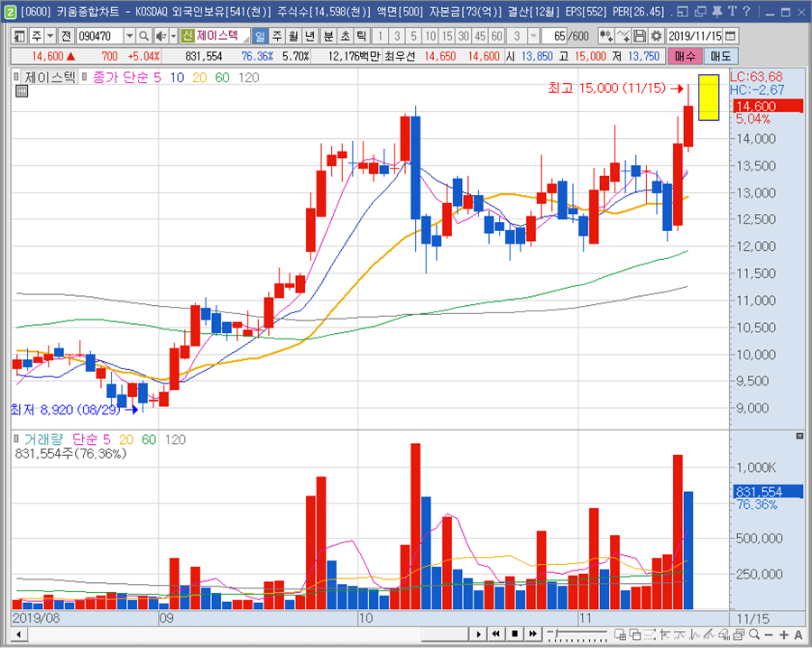The height and width of the screenshot is (648, 812).
Task: Click the horizontal chart scrollbar thumb
Action: [445, 634]
